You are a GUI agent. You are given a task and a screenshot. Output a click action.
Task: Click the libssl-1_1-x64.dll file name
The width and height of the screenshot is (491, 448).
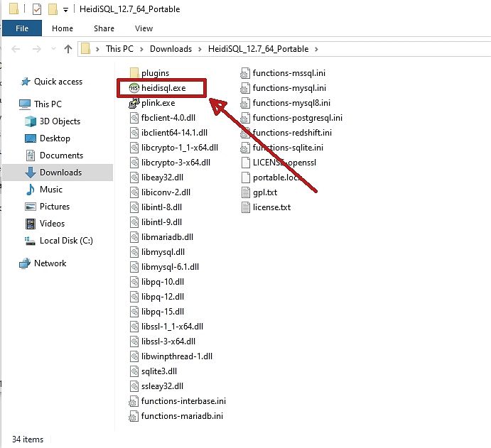172,327
